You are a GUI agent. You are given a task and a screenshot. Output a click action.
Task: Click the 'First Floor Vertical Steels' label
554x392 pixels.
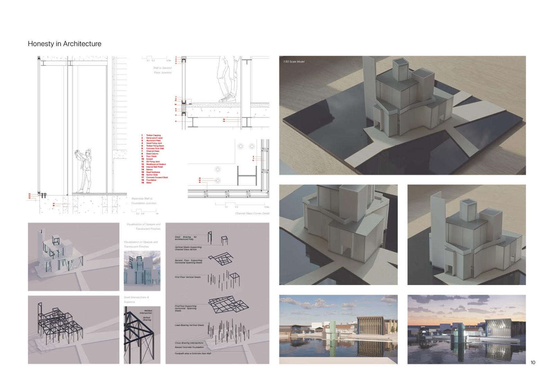(x=187, y=277)
